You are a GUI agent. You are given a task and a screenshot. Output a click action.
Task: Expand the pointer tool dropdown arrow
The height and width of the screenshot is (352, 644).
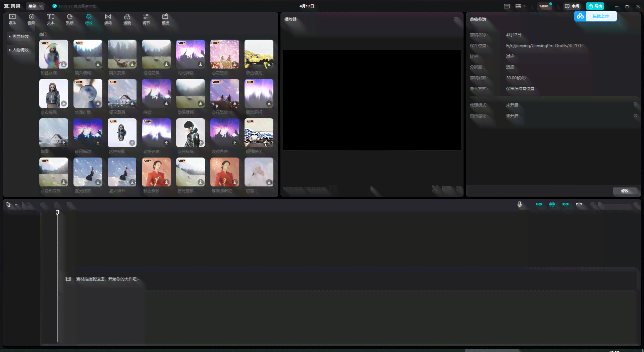[x=16, y=205]
